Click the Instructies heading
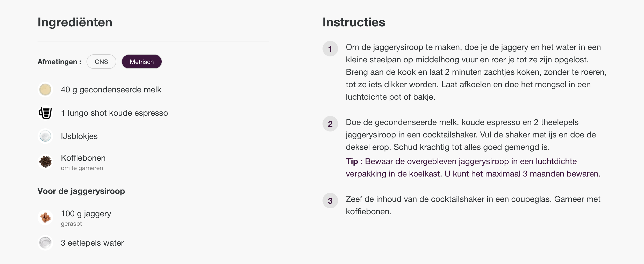 pyautogui.click(x=354, y=22)
